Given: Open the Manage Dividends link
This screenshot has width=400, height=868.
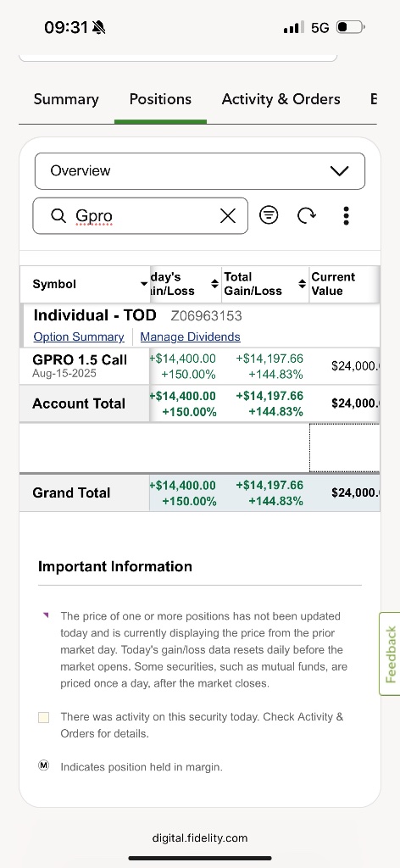Looking at the screenshot, I should click(x=191, y=337).
